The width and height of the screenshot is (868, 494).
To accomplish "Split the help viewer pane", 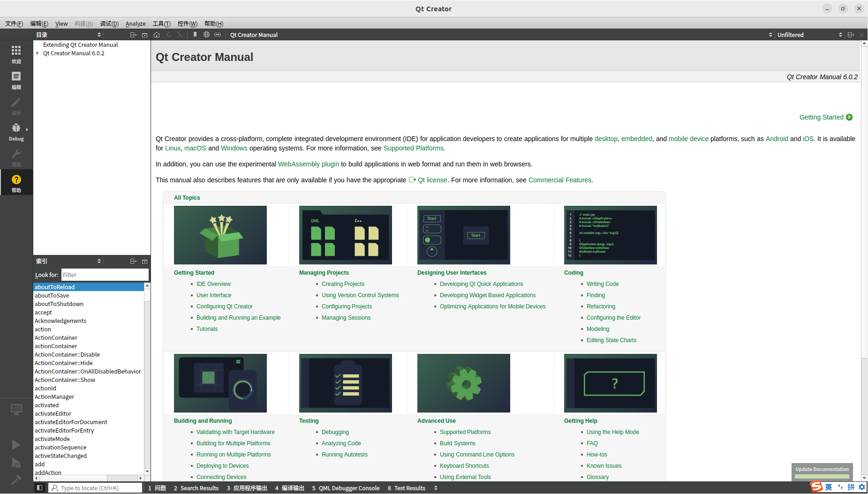I will pyautogui.click(x=851, y=35).
